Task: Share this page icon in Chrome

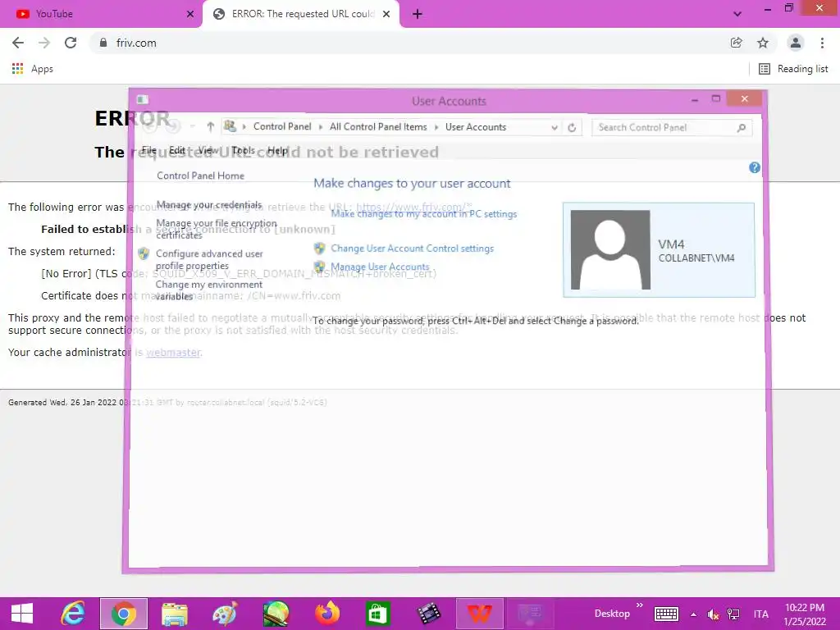Action: [736, 43]
